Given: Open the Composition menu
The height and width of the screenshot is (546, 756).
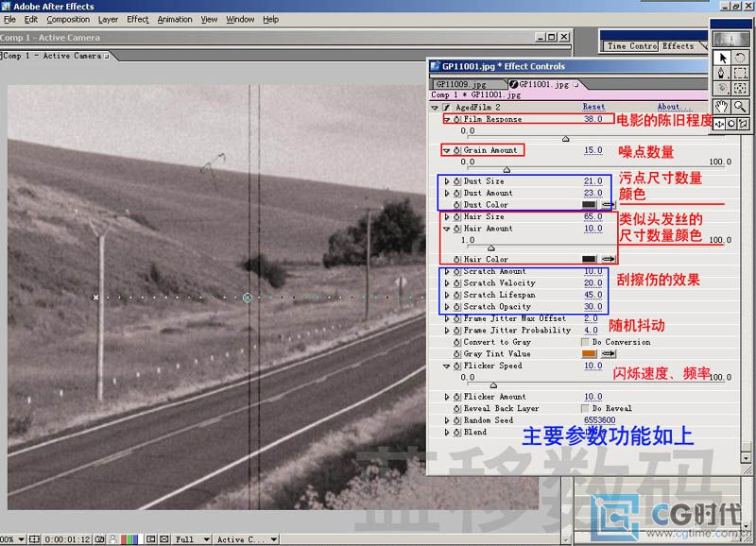Looking at the screenshot, I should (x=68, y=19).
